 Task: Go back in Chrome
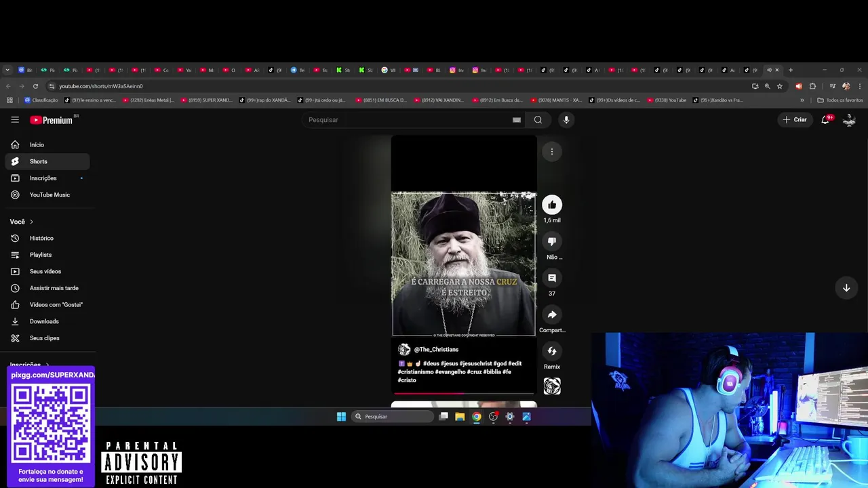tap(8, 86)
